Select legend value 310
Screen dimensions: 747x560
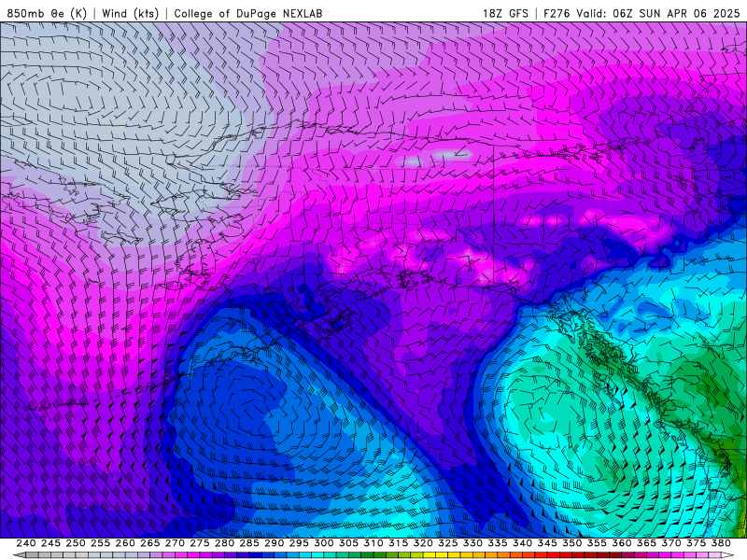click(373, 543)
